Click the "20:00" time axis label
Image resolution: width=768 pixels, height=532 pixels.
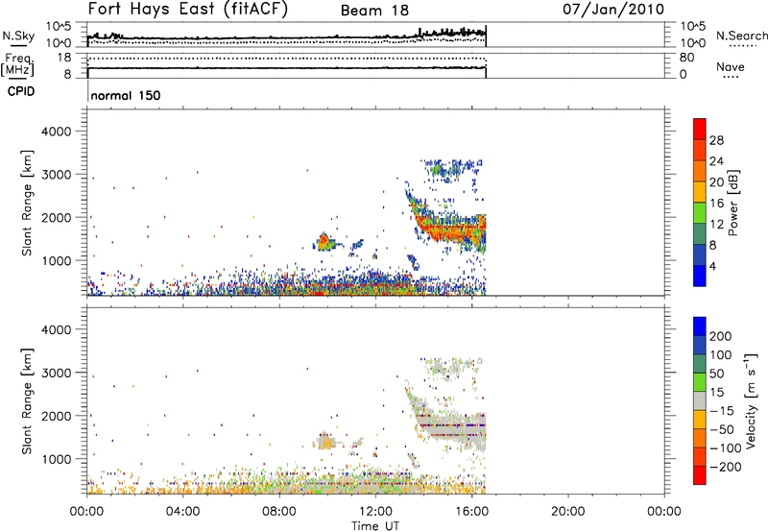click(x=567, y=512)
